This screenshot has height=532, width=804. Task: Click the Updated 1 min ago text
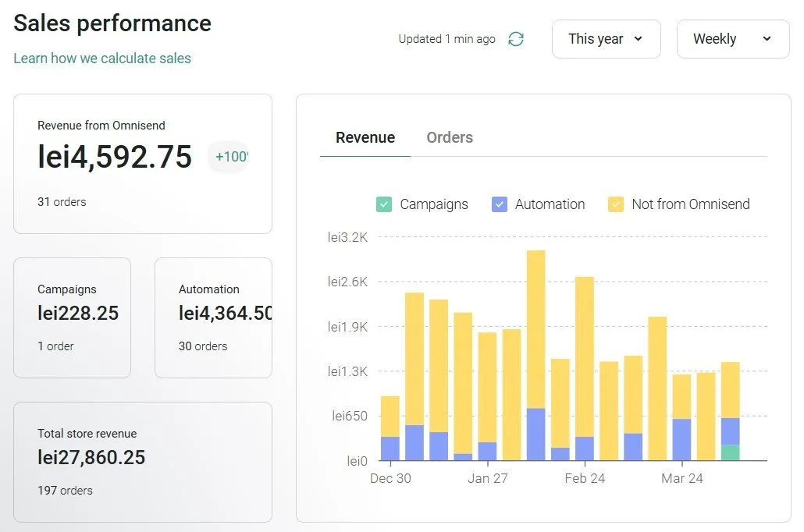[x=446, y=39]
